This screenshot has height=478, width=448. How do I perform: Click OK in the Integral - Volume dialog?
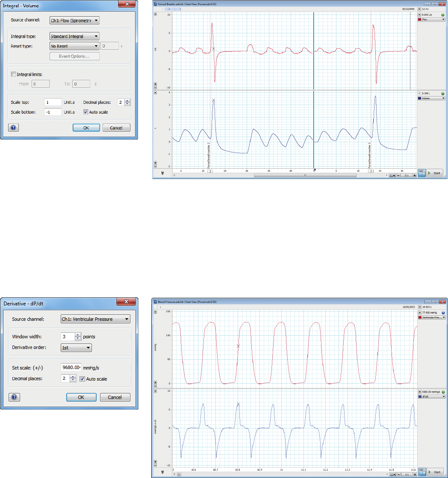[86, 127]
